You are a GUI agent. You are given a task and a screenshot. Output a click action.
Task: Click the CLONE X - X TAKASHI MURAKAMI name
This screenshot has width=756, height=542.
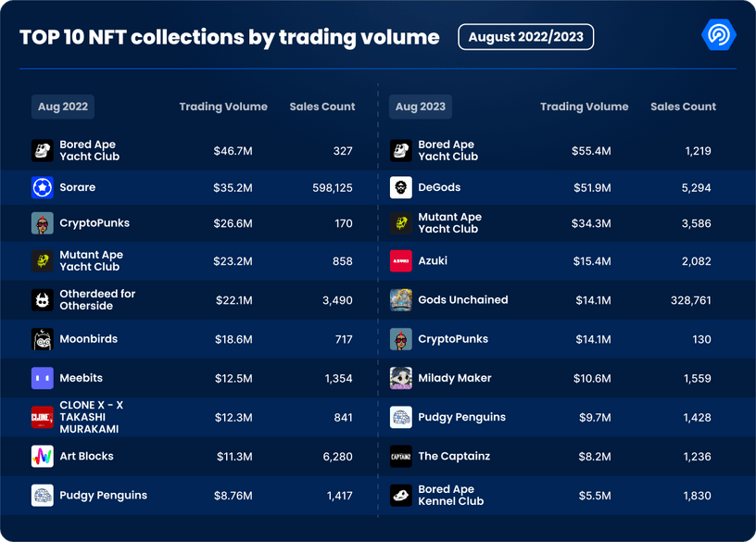92,417
